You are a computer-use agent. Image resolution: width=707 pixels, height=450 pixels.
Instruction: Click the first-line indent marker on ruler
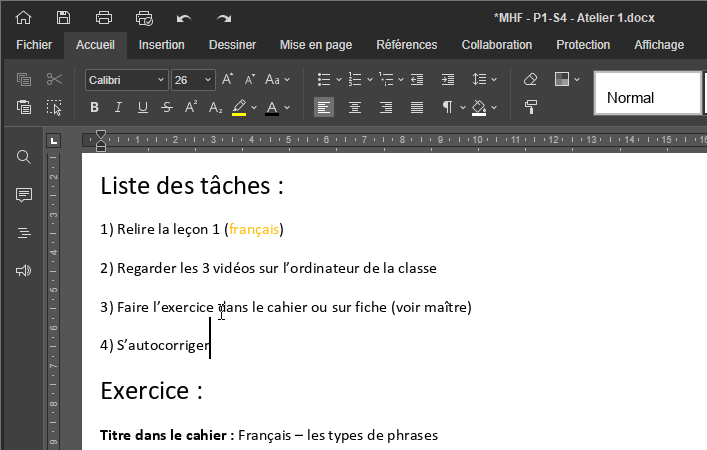[101, 135]
